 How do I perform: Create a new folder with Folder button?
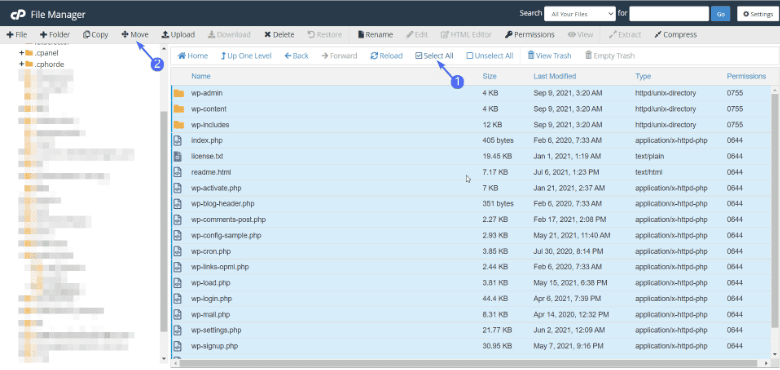[x=55, y=35]
